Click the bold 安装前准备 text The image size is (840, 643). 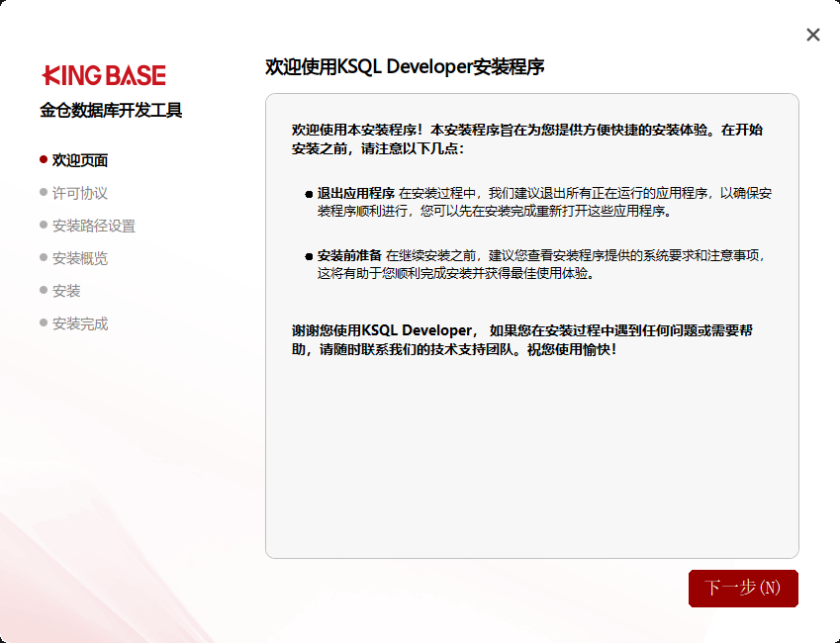(349, 256)
